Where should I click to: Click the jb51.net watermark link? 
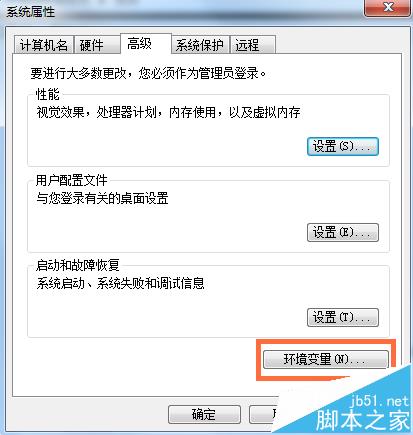pyautogui.click(x=380, y=401)
